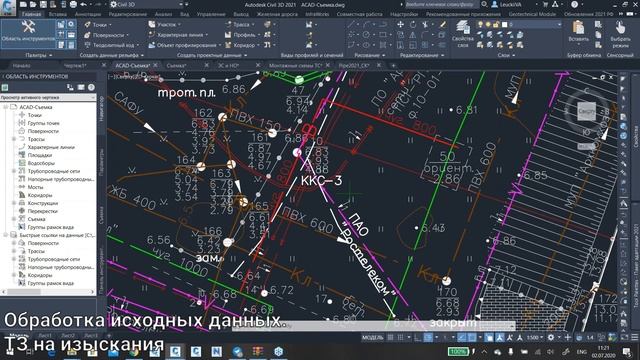Viewport: 640px width, 360px height.
Task: Toggle snap mode in status bar
Action: tap(401, 338)
